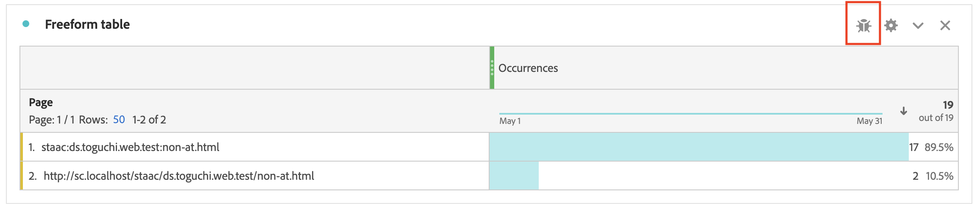Open the debugger bug icon
The width and height of the screenshot is (980, 214).
tap(863, 25)
